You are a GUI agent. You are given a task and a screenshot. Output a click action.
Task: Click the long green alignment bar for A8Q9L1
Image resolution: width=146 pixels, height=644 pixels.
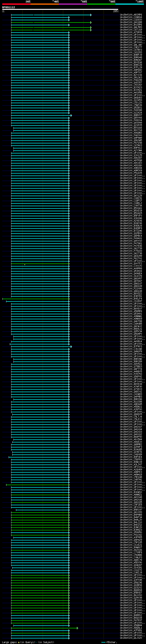tap(45, 628)
